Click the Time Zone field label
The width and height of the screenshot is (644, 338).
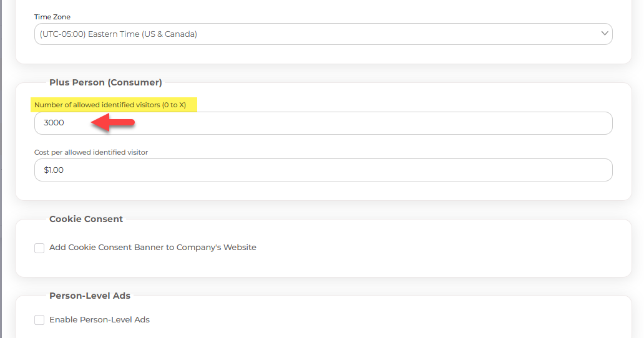52,17
